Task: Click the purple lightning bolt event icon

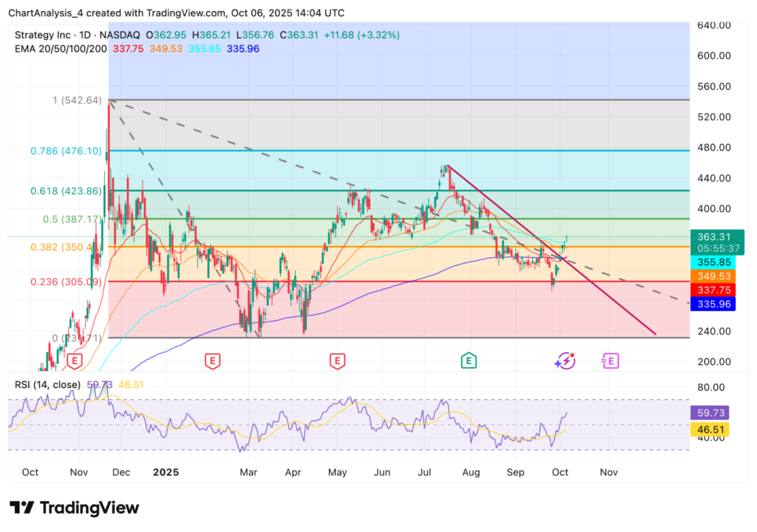Action: click(x=565, y=361)
